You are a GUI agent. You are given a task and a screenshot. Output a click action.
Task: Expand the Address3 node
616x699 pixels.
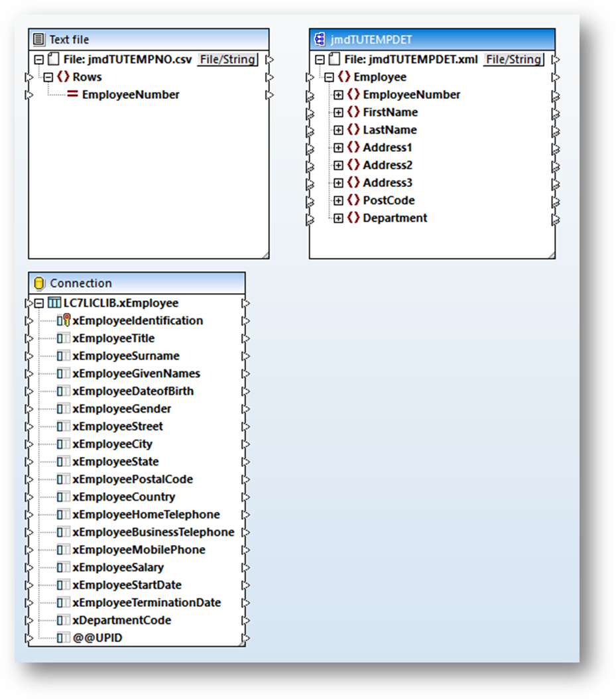[339, 183]
